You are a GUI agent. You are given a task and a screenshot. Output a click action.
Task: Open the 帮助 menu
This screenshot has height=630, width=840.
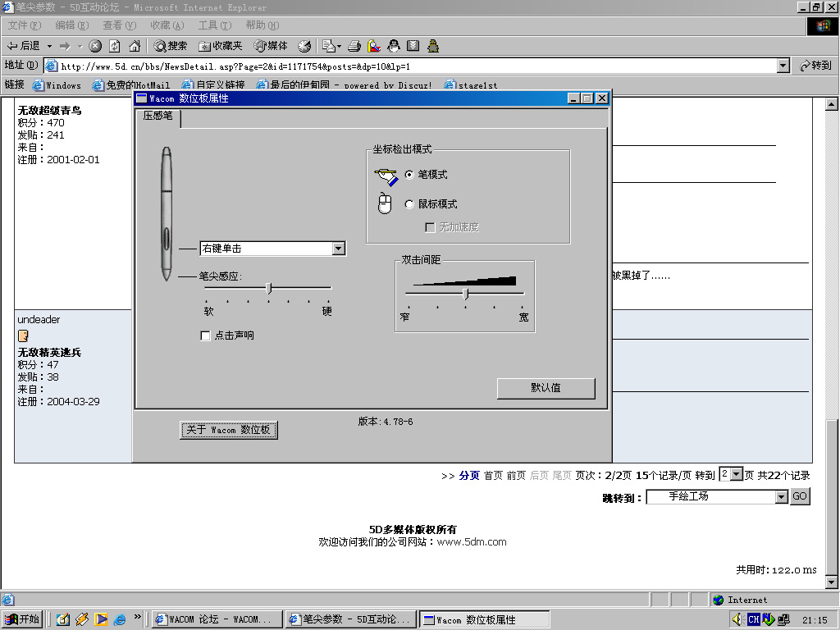[x=262, y=25]
